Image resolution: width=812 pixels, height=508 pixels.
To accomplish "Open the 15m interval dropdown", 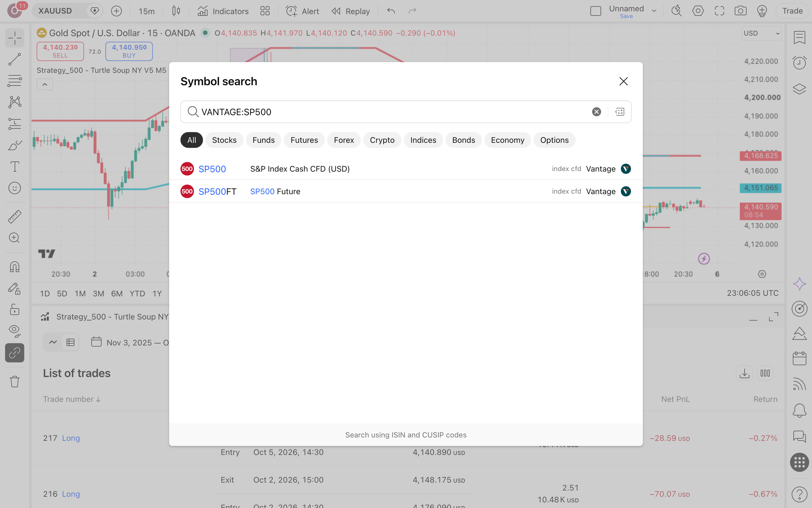I will click(147, 11).
